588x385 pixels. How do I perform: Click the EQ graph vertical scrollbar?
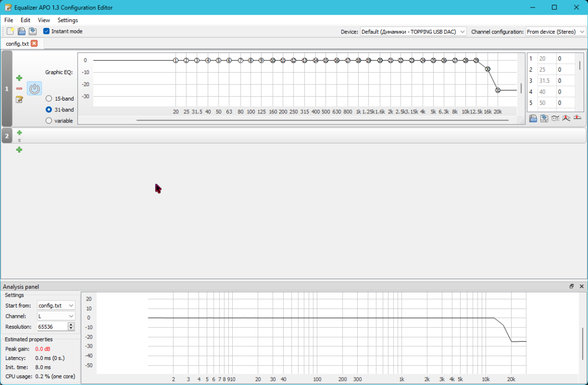click(x=520, y=89)
